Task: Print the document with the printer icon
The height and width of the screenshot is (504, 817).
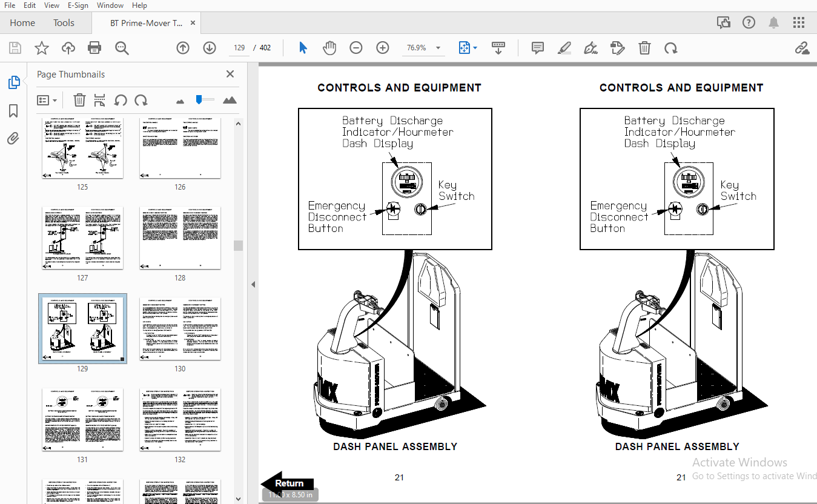Action: click(x=94, y=48)
